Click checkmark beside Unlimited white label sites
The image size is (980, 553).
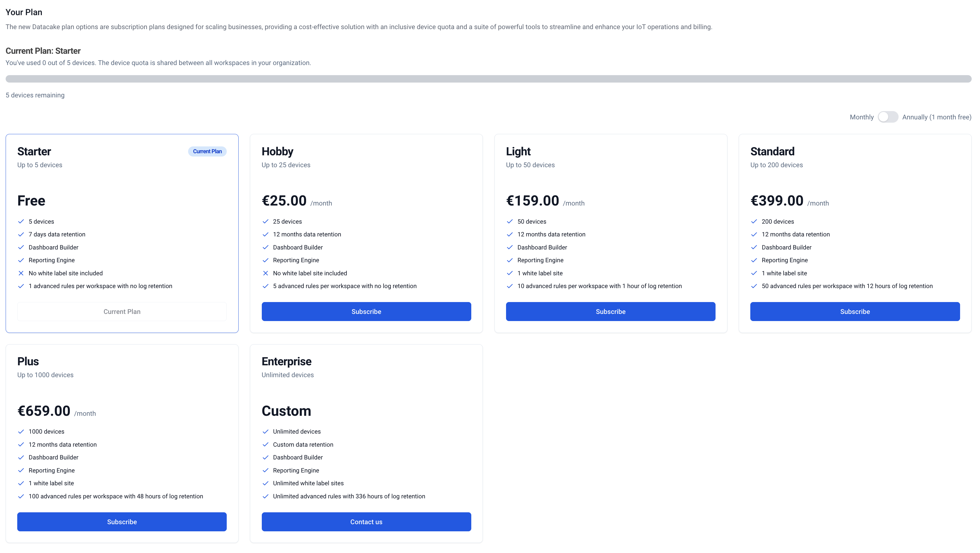pyautogui.click(x=265, y=483)
